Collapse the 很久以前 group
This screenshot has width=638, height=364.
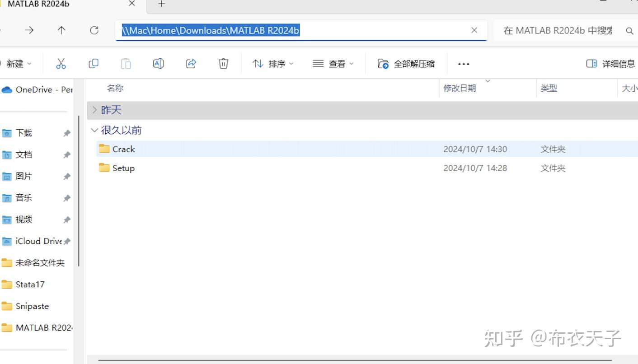(x=94, y=130)
